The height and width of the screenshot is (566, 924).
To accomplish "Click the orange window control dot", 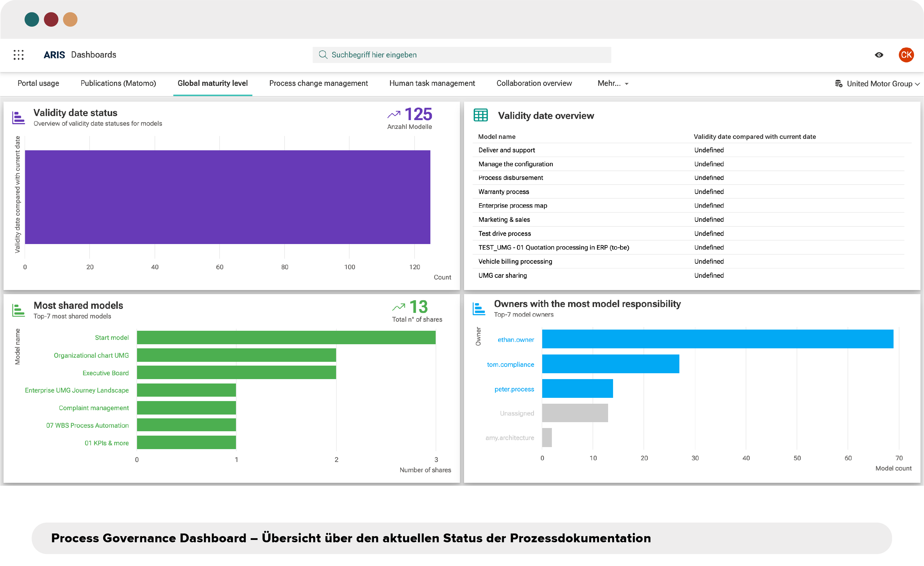I will [70, 20].
